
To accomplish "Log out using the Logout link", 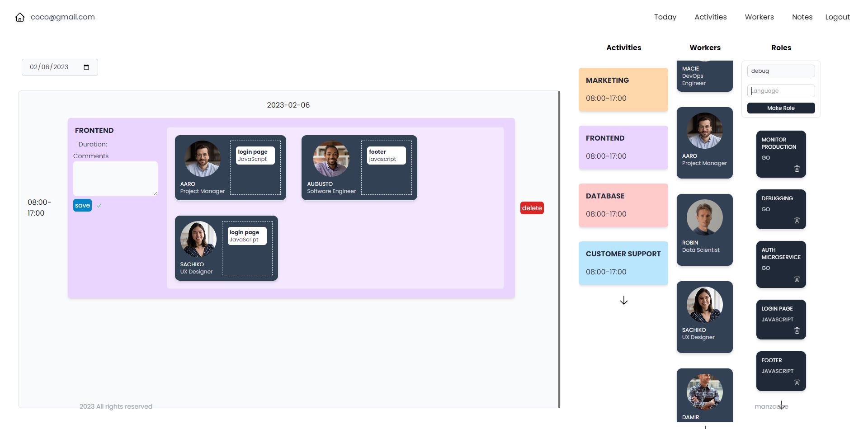I will pyautogui.click(x=838, y=17).
